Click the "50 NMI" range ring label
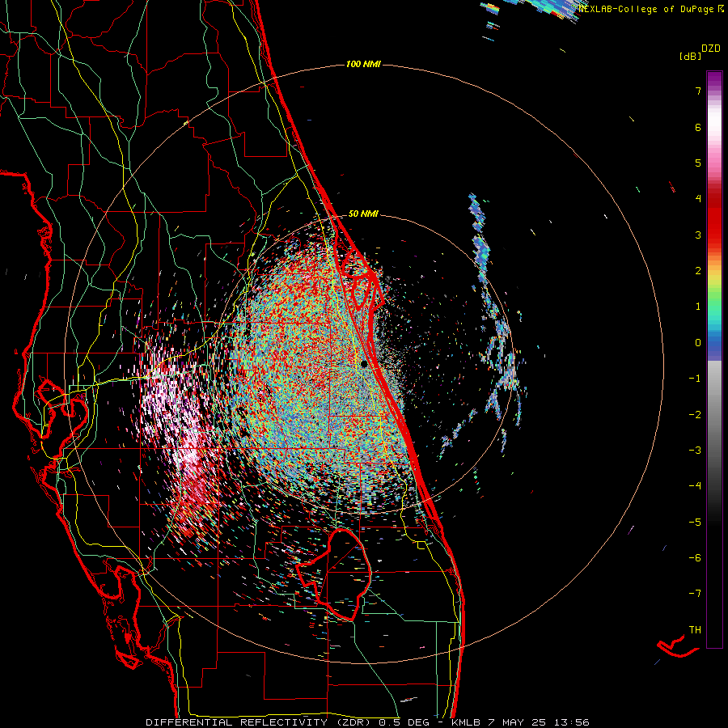The height and width of the screenshot is (728, 728). click(363, 214)
